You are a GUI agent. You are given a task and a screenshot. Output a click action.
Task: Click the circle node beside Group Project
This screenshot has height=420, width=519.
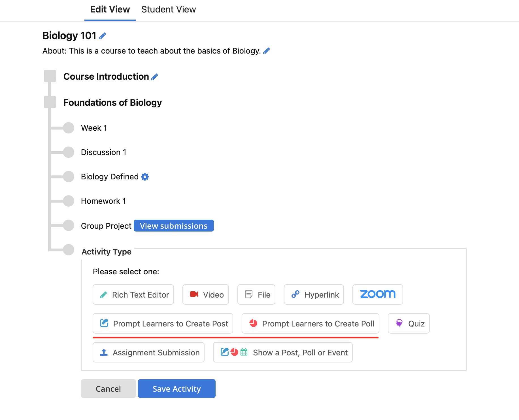[69, 225]
